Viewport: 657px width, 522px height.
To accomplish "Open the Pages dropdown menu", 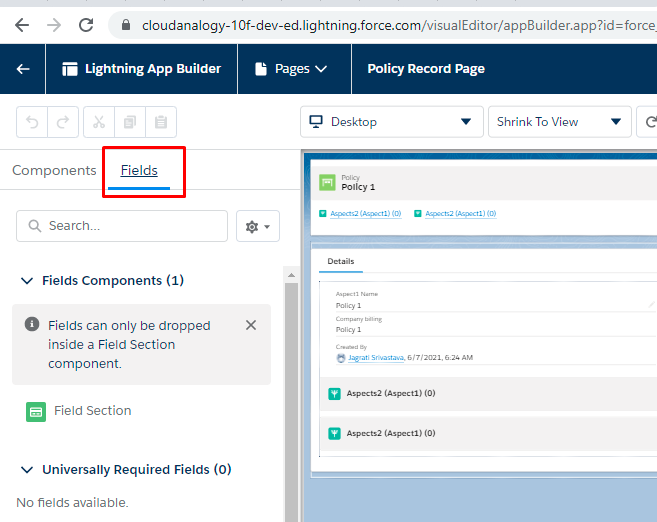I will 291,69.
